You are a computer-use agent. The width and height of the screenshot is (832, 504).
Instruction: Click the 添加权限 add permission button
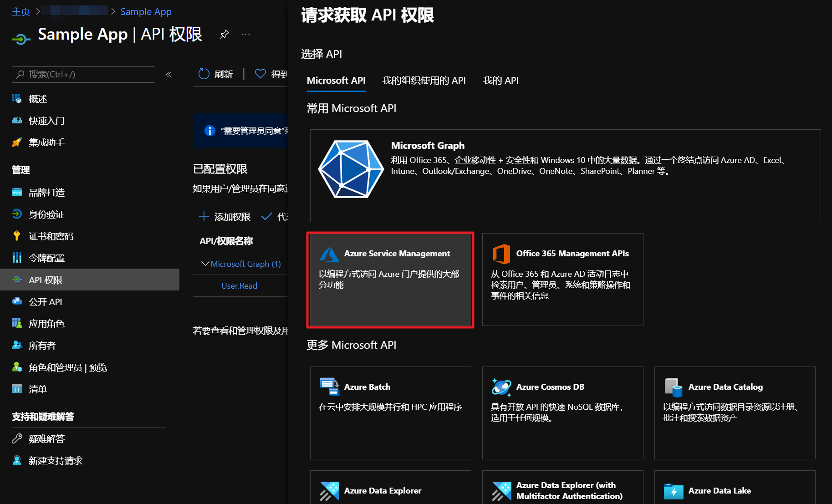tap(225, 217)
